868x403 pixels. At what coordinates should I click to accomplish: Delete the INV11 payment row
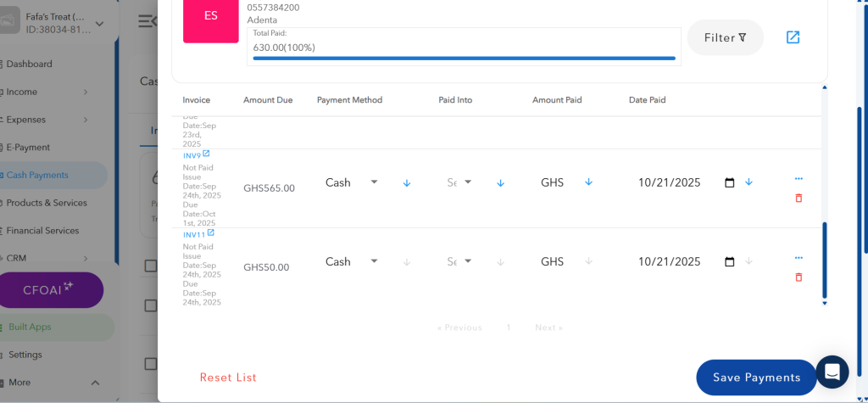[x=798, y=277]
